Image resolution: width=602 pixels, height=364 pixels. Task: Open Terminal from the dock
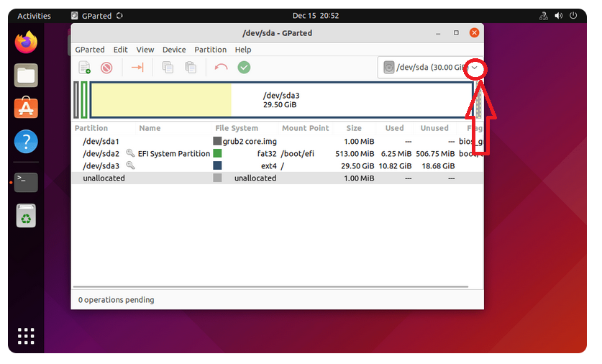[x=26, y=182]
